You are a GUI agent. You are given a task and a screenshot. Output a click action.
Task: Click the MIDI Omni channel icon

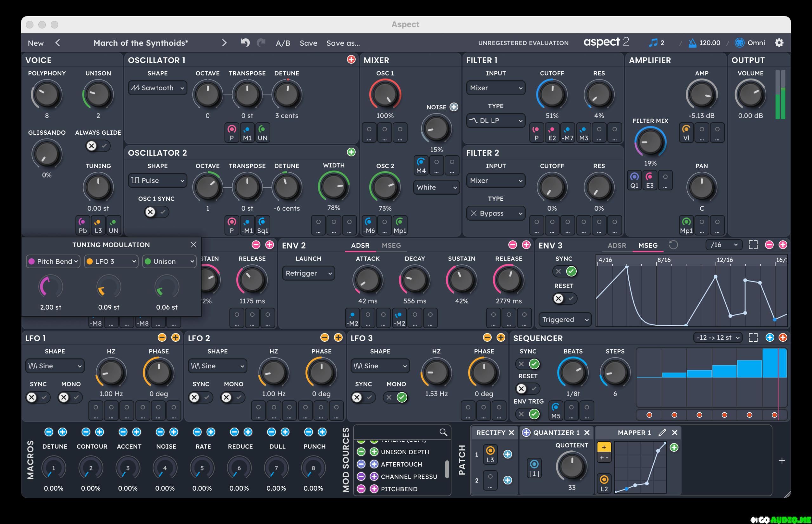coord(739,43)
